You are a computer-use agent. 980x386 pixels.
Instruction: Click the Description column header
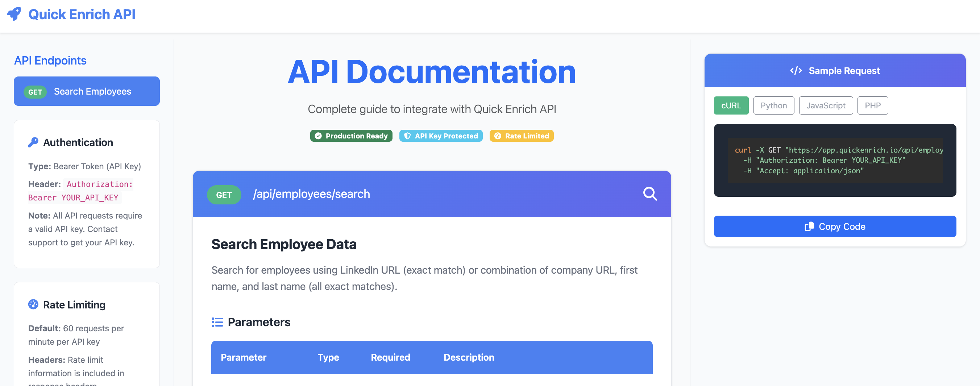[x=469, y=357]
